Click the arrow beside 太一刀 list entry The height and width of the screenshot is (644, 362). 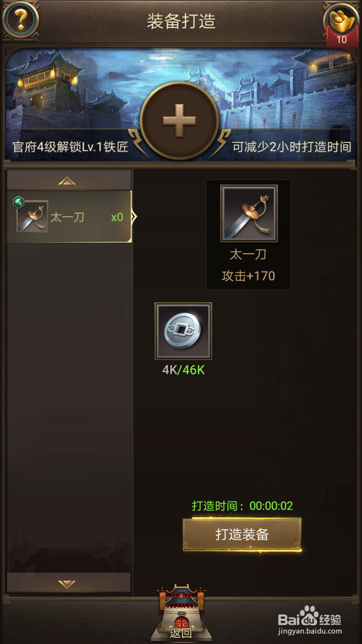[134, 217]
